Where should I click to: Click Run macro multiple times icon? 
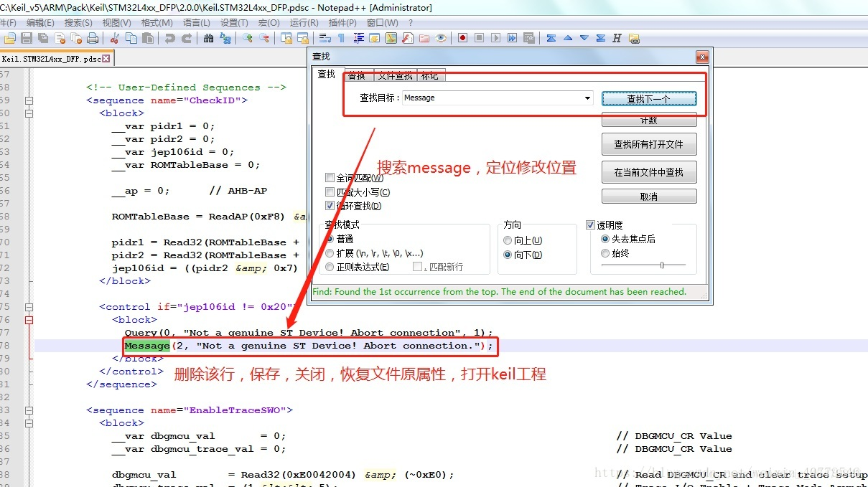tap(512, 37)
